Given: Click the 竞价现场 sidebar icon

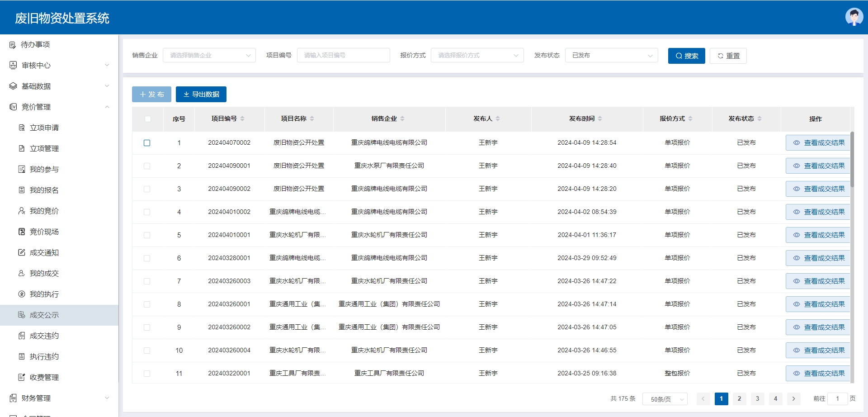Looking at the screenshot, I should click(21, 232).
